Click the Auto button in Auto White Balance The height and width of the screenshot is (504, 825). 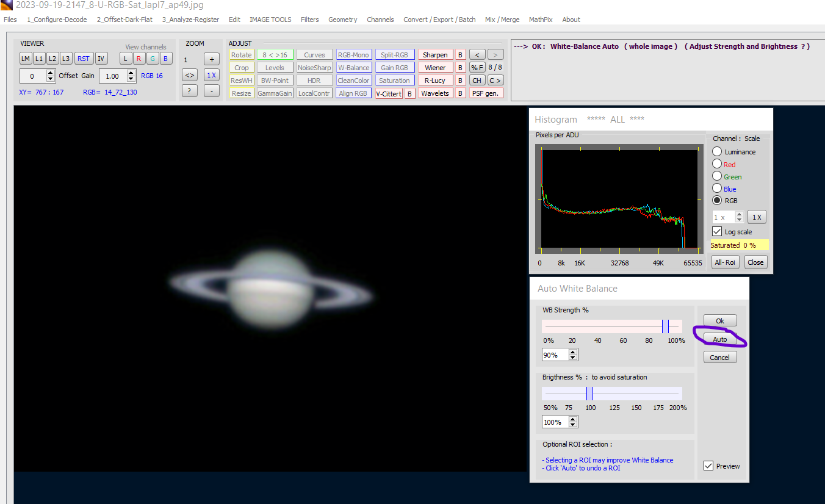click(x=720, y=339)
